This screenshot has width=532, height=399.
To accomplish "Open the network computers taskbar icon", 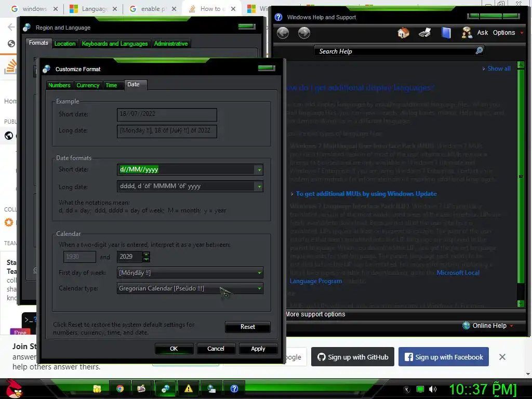I will [211, 389].
